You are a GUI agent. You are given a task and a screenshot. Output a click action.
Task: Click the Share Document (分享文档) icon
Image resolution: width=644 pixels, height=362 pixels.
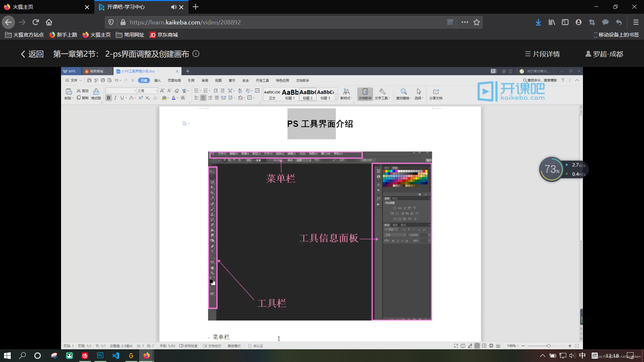[436, 92]
